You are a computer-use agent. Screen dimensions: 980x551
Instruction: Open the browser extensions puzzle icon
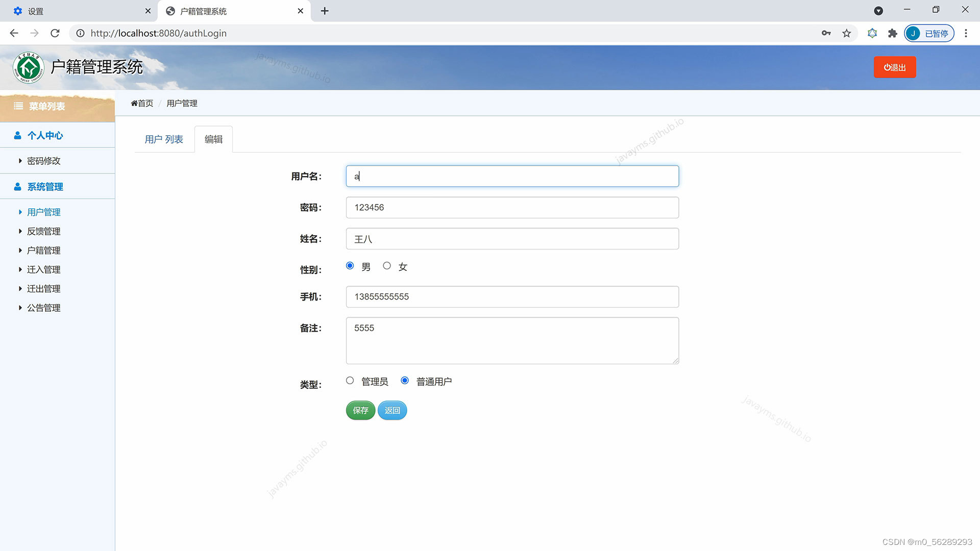coord(892,34)
